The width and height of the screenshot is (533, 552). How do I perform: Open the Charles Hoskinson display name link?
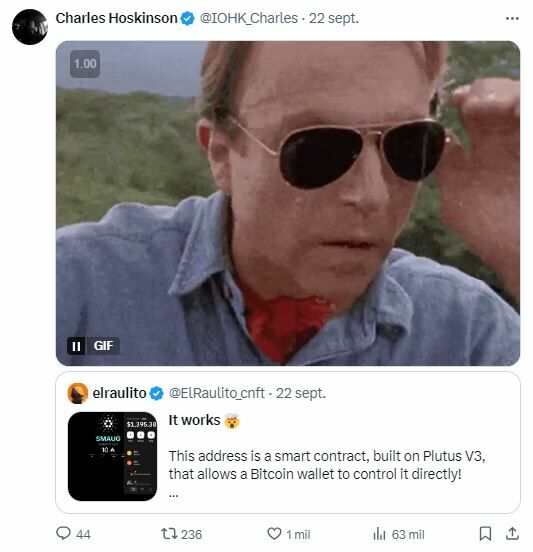coord(117,18)
